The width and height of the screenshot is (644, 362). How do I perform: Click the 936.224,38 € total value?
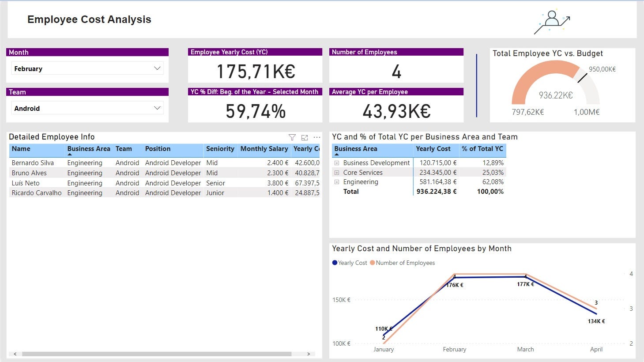click(x=437, y=192)
